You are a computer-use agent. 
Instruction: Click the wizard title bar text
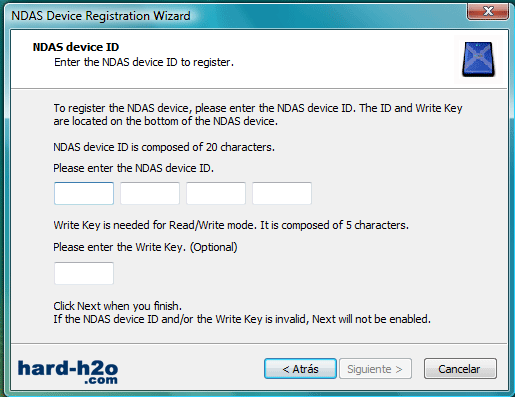pyautogui.click(x=101, y=16)
